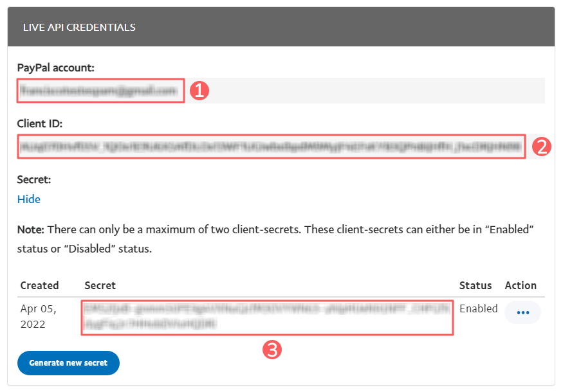Click the red number 1 annotation badge
Viewport: 563px width, 392px height.
(x=199, y=91)
